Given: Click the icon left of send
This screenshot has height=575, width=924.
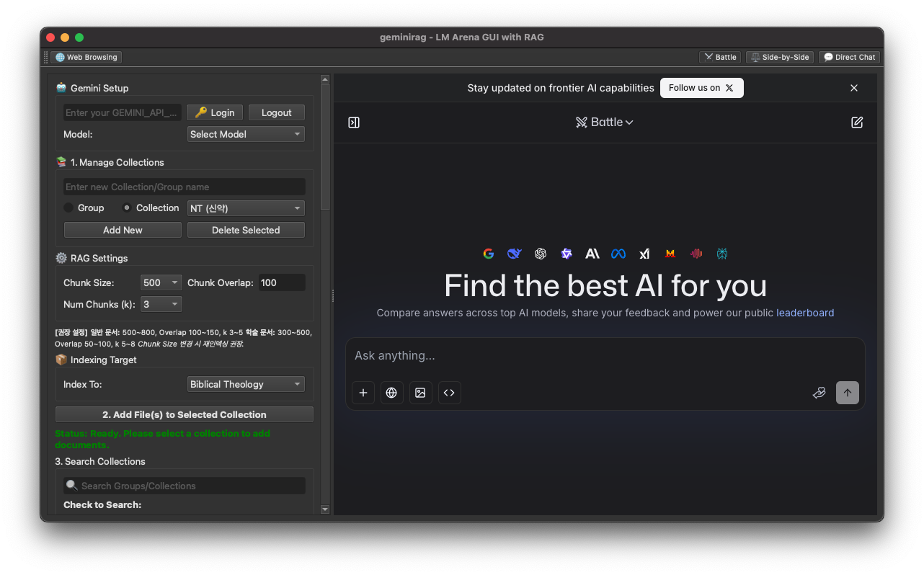Looking at the screenshot, I should (x=819, y=393).
